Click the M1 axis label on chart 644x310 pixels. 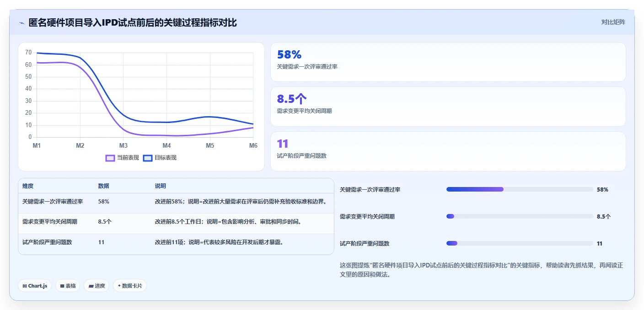tap(37, 145)
